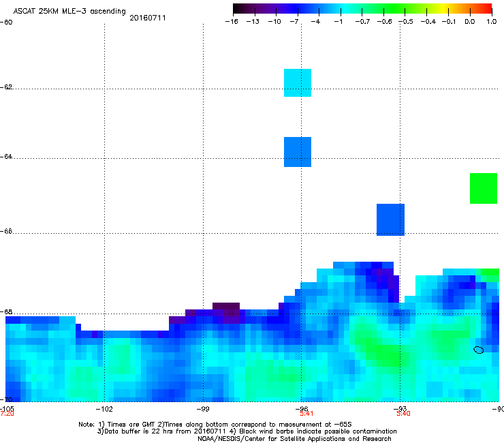Screen dimensions: 504x443
Task: Click the -62 latitude axis label
Action: (6, 87)
